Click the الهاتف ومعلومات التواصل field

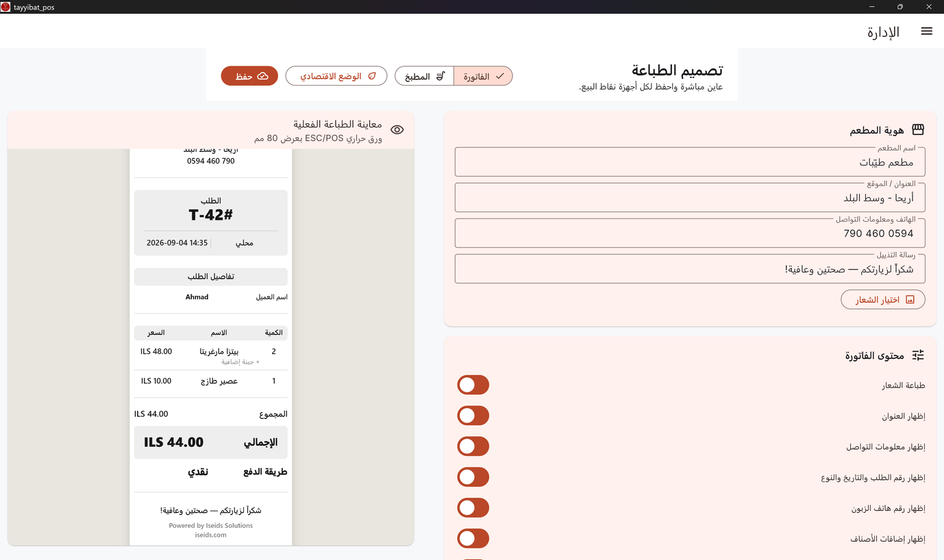[690, 233]
